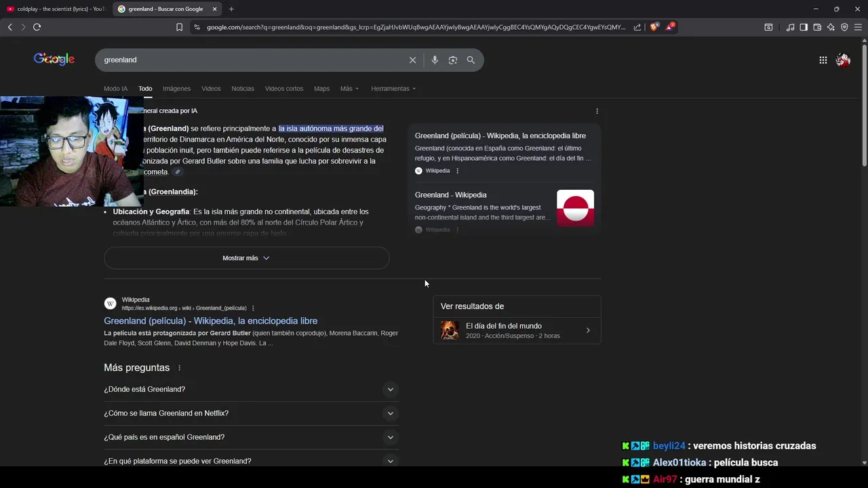Open the Brave Wallet icon

click(817, 27)
